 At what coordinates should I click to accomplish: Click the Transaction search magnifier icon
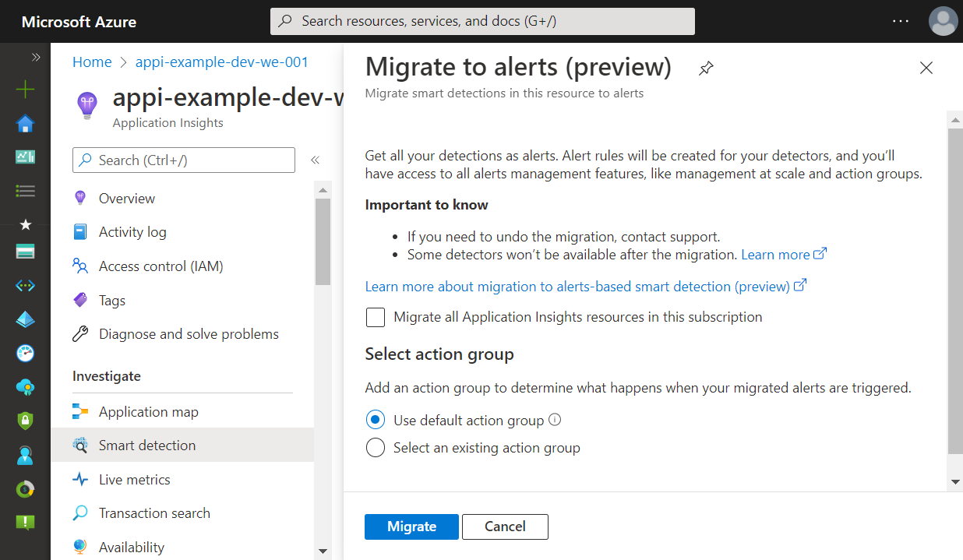pos(79,513)
